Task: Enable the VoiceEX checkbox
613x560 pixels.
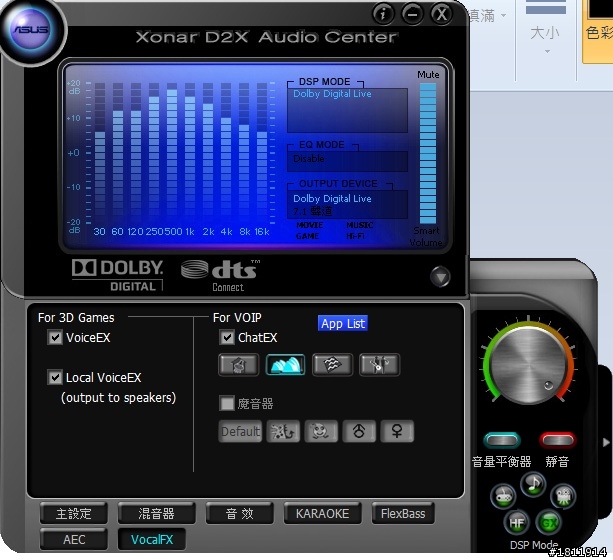Action: (x=55, y=337)
